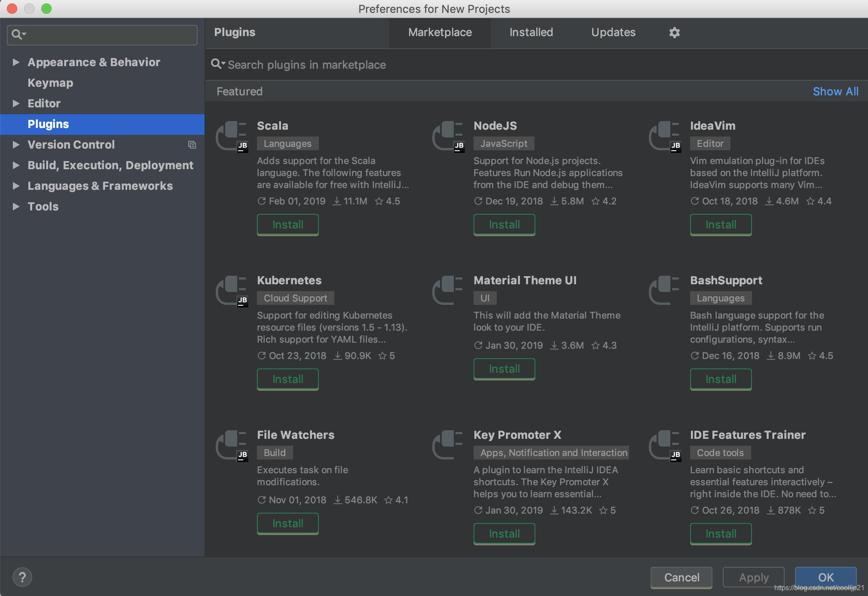The width and height of the screenshot is (868, 596).
Task: Install the File Watchers plugin
Action: click(288, 523)
